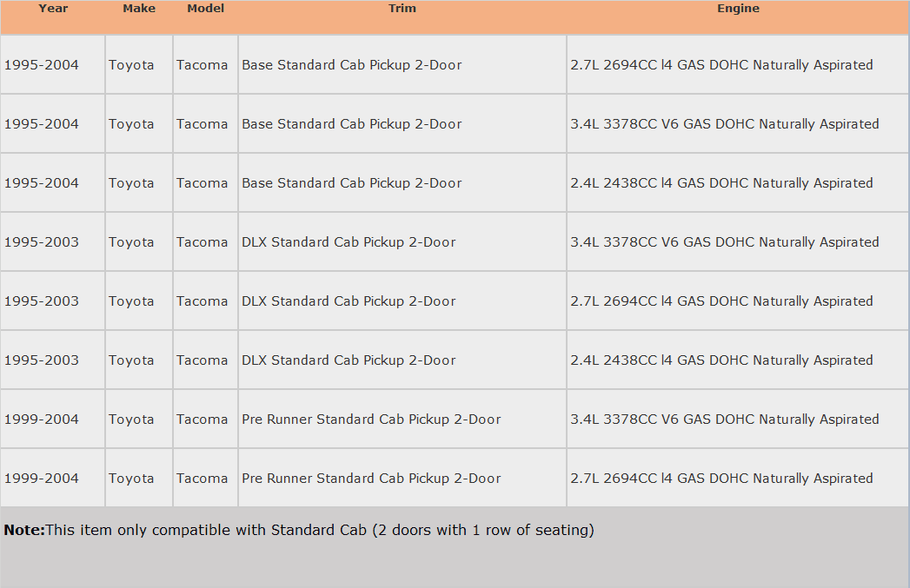Click Toyota in the last row
This screenshot has width=910, height=588.
131,479
